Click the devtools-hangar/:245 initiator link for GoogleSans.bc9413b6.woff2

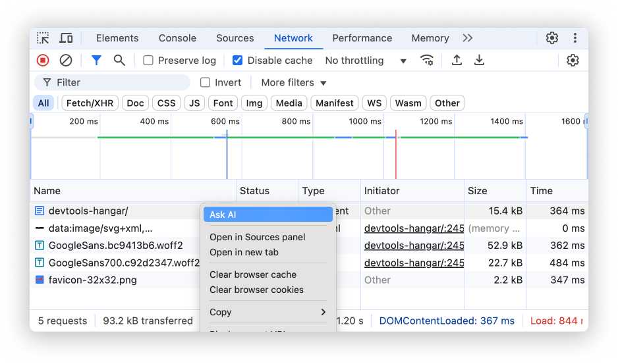pos(414,246)
